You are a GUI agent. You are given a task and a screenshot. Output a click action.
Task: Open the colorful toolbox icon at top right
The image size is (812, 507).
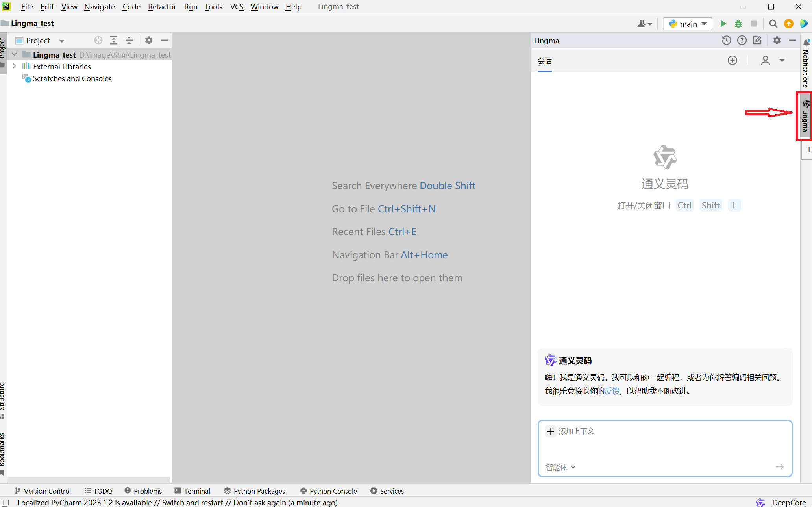804,24
